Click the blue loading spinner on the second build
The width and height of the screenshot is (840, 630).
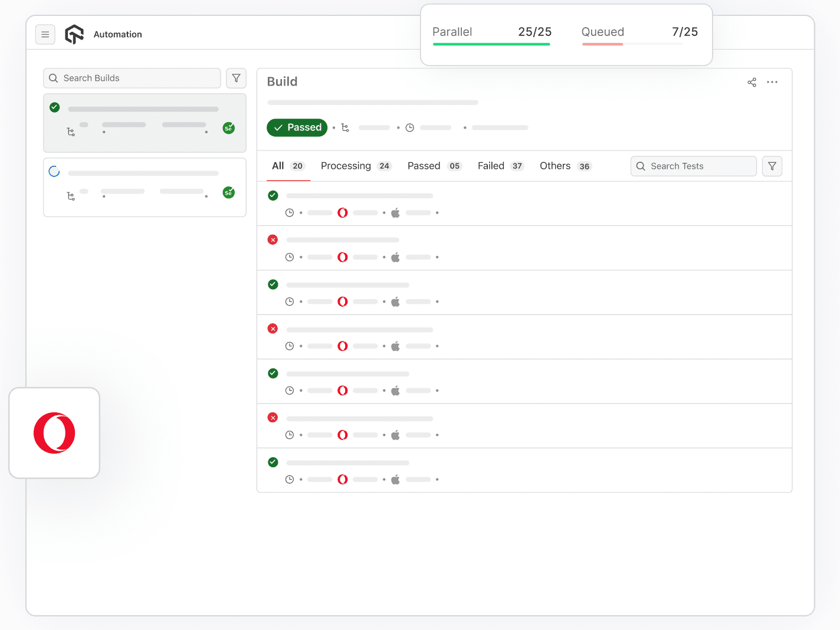click(x=54, y=171)
